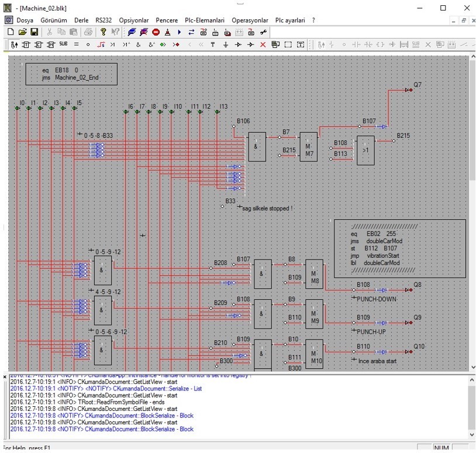Select the red pulse edge tool
The image size is (476, 453).
pyautogui.click(x=101, y=44)
